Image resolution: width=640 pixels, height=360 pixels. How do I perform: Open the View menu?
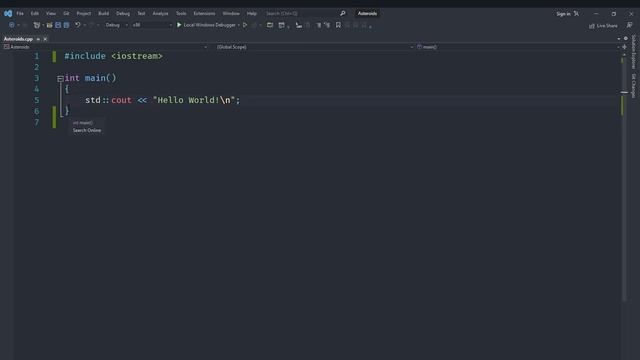click(51, 13)
